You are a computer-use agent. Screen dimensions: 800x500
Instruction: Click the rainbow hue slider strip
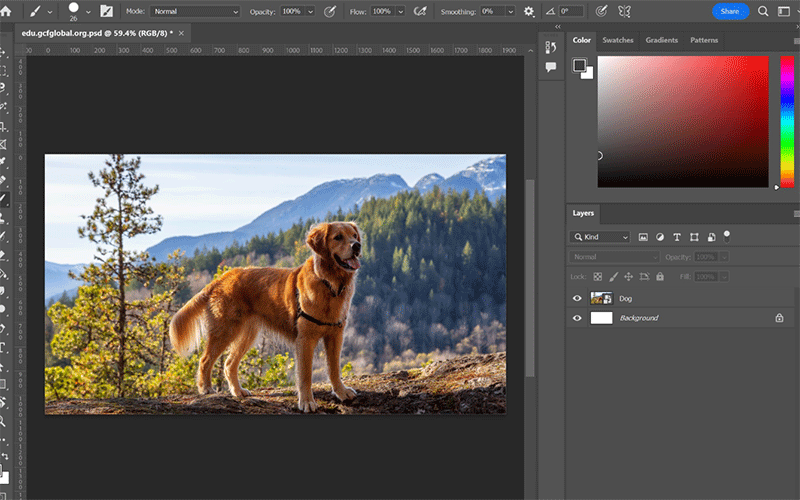pos(787,121)
